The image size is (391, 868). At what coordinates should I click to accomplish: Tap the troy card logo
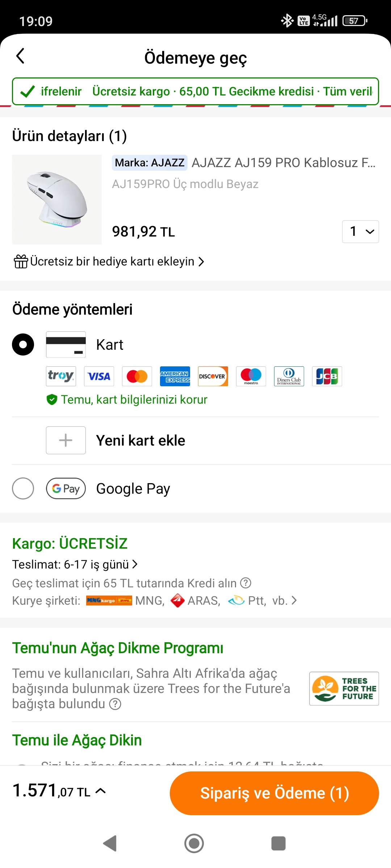61,376
